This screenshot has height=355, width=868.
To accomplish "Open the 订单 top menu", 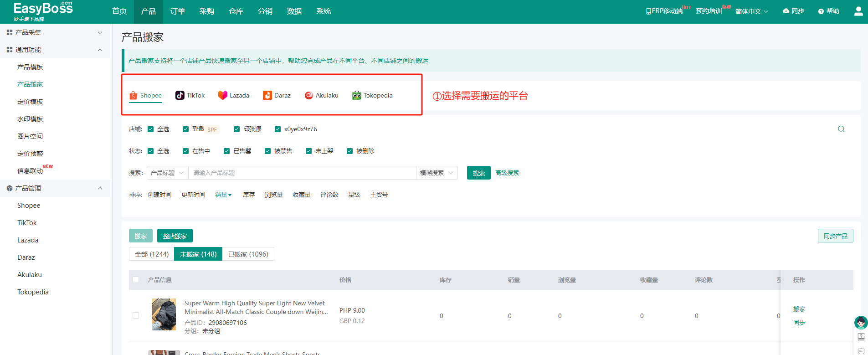I will [x=178, y=11].
